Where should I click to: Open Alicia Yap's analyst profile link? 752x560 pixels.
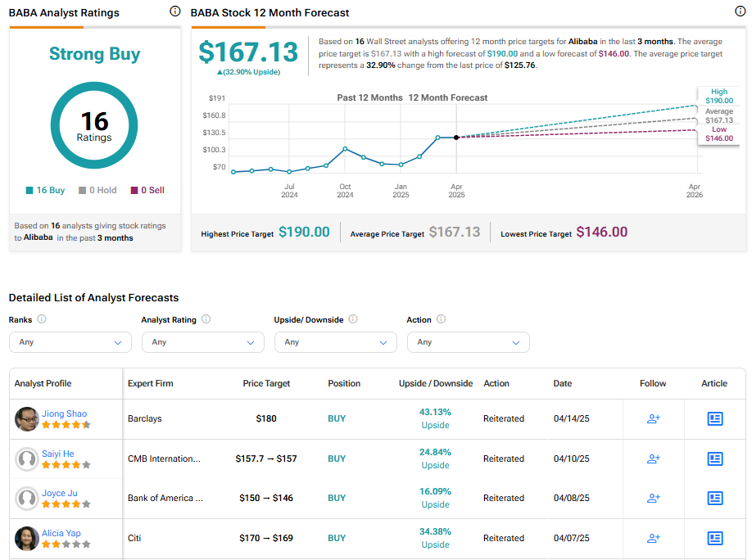click(61, 533)
